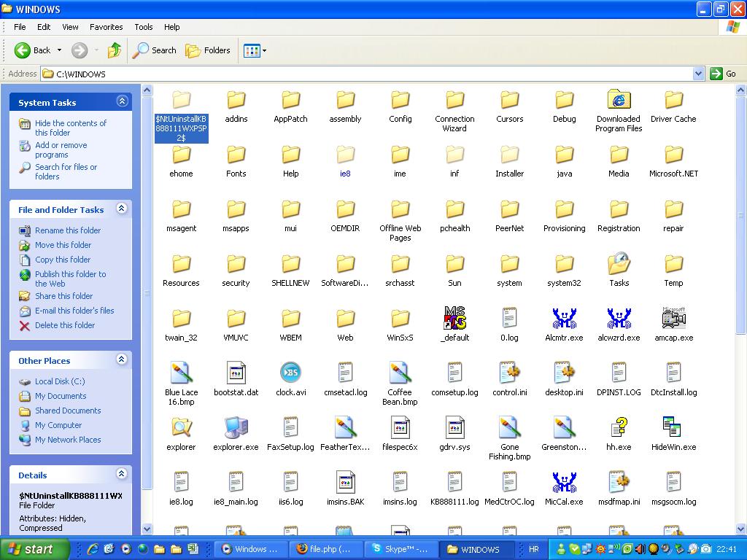Open the Tools menu
Image resolution: width=747 pixels, height=560 pixels.
tap(144, 27)
